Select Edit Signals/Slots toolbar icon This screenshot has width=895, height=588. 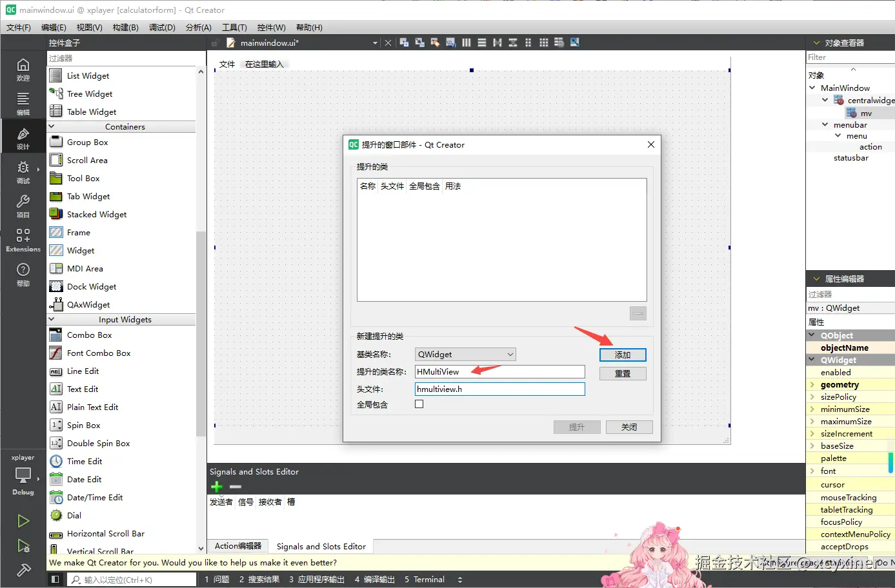pos(419,43)
